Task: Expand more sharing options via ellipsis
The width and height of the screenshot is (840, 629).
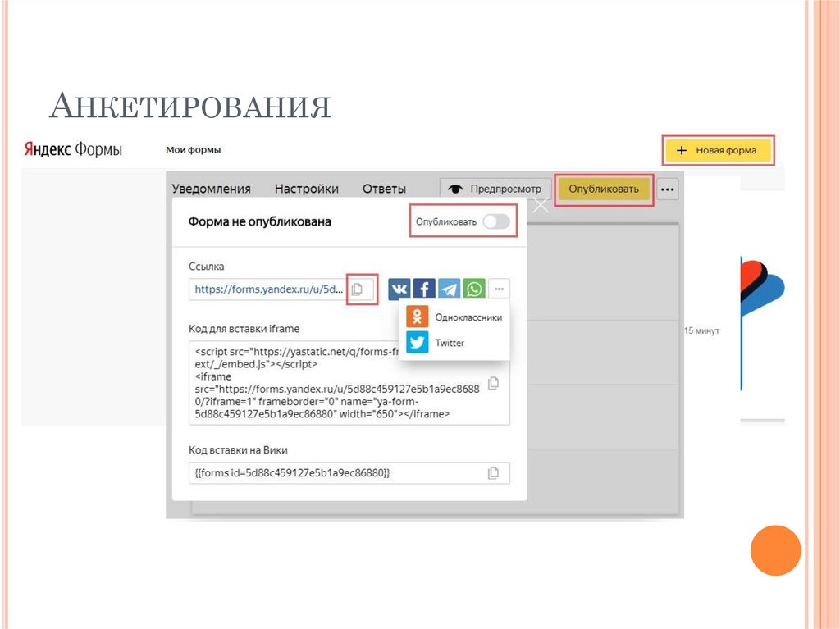Action: tap(498, 289)
